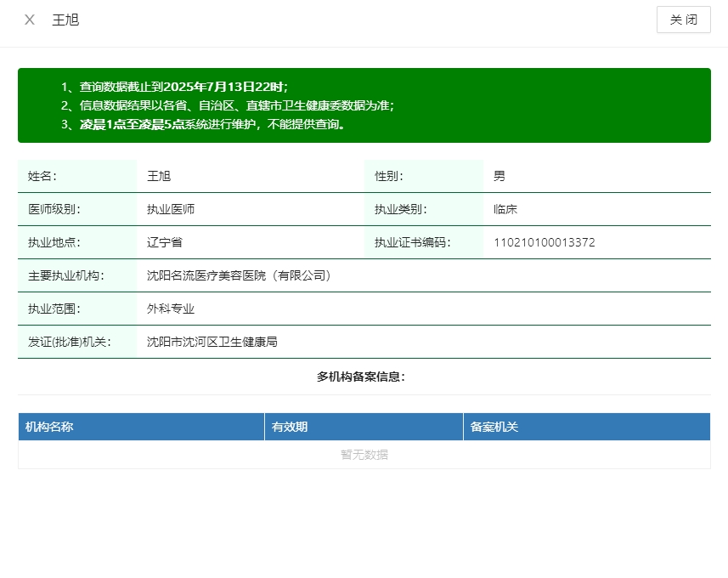The height and width of the screenshot is (578, 728).
Task: Click the 医师级别 label
Action: [54, 209]
